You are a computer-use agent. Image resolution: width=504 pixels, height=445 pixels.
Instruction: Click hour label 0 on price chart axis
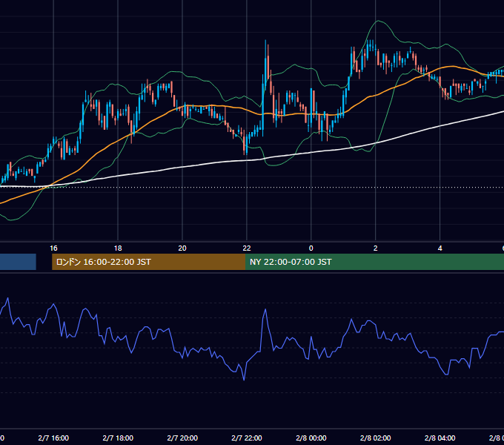click(x=311, y=248)
